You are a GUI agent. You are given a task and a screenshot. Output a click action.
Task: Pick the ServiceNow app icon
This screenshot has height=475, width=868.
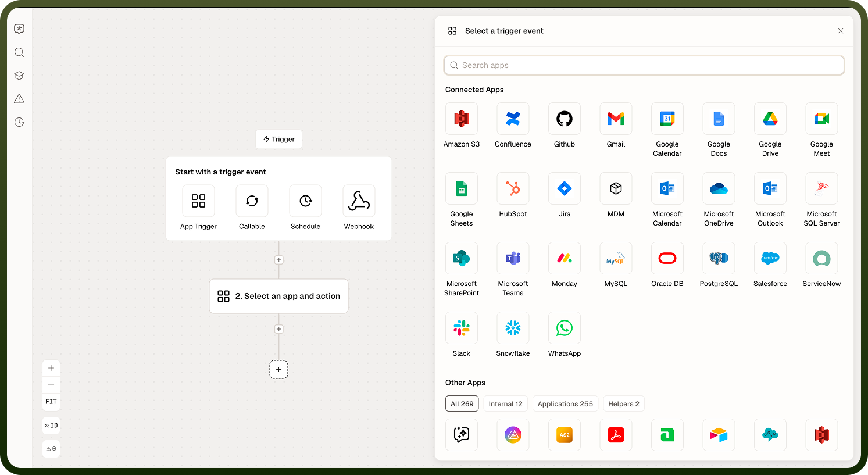tap(821, 258)
